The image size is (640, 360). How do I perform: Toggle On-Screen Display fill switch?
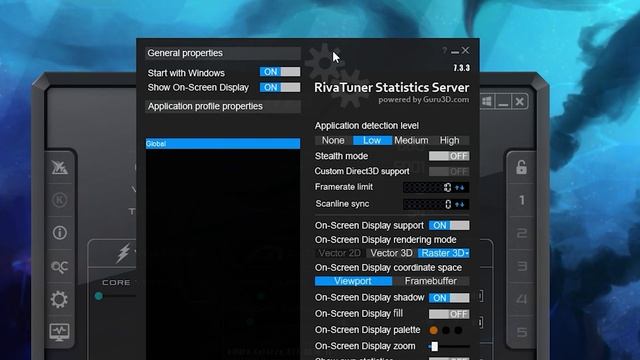pos(449,314)
